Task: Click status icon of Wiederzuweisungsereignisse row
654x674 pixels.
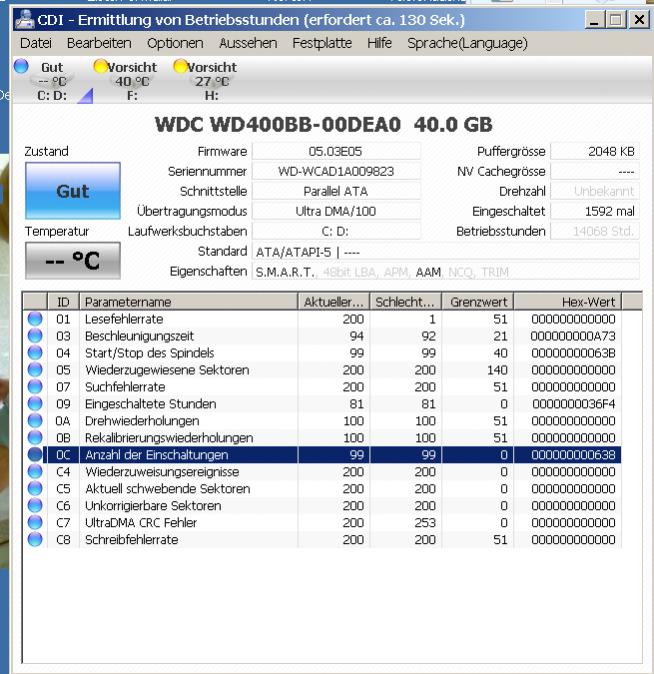Action: [35, 472]
